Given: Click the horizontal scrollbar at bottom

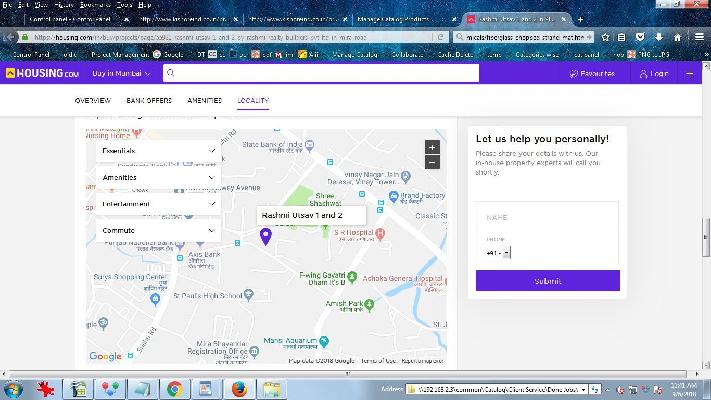Looking at the screenshot, I should [x=350, y=374].
